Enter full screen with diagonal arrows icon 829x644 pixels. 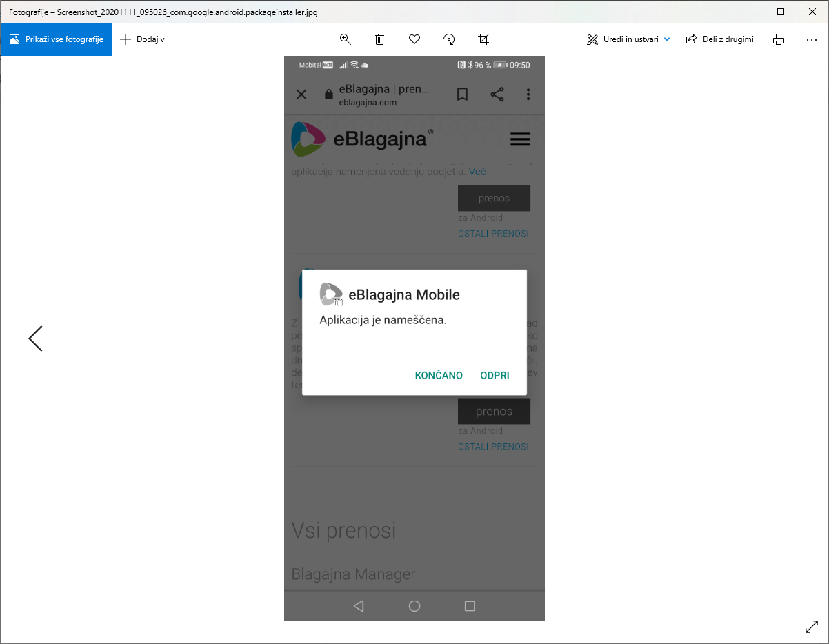click(812, 627)
